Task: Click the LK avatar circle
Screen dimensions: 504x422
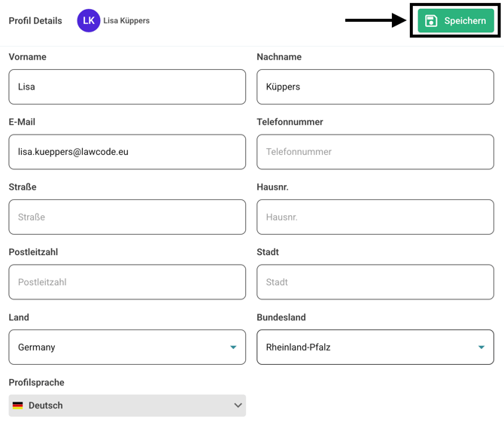Action: click(x=89, y=21)
